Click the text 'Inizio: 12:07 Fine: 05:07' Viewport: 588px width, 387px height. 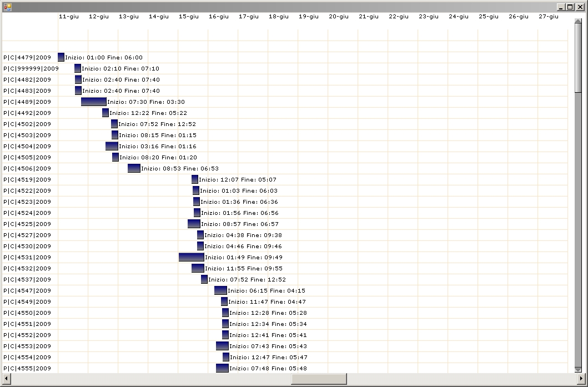[238, 180]
